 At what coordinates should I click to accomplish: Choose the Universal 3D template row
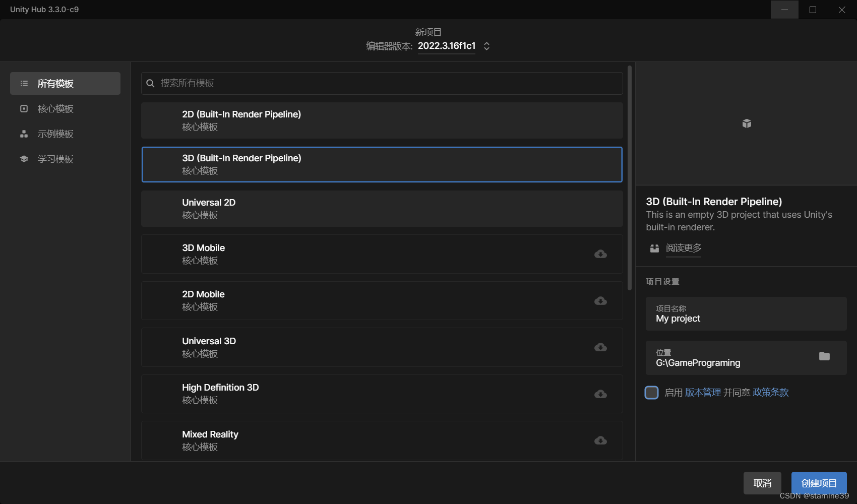(x=382, y=347)
